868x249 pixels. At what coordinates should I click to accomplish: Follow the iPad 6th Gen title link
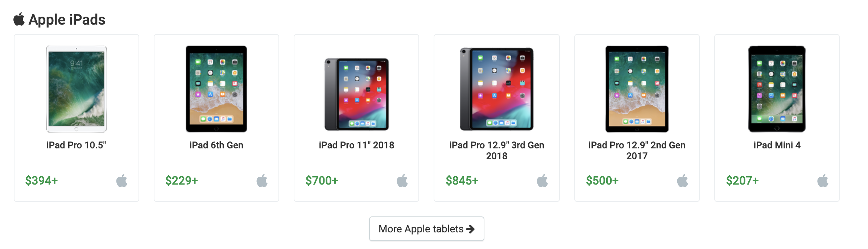216,145
